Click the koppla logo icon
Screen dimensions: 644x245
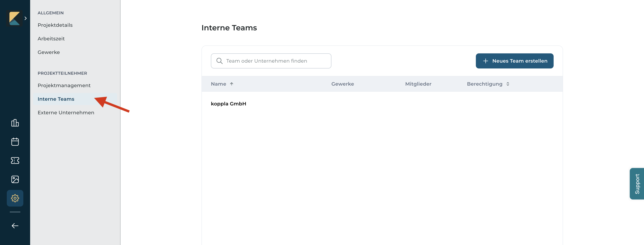coord(14,18)
